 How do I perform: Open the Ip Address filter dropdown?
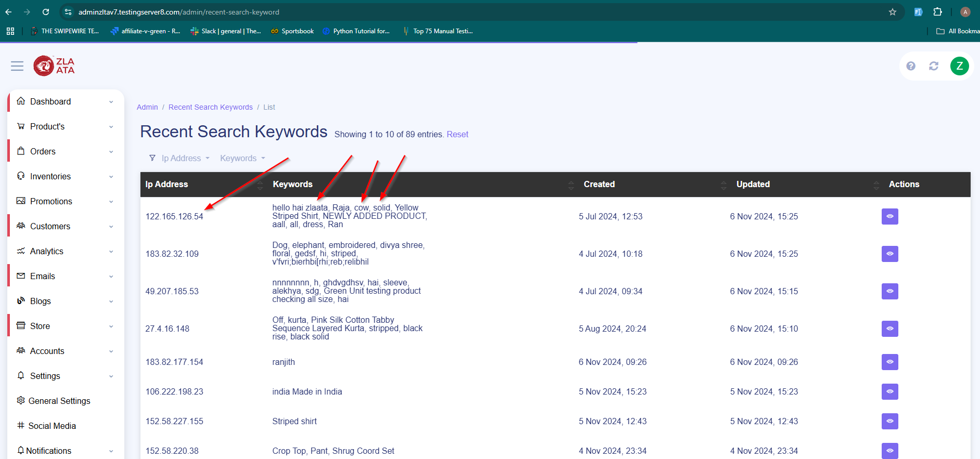pyautogui.click(x=181, y=158)
